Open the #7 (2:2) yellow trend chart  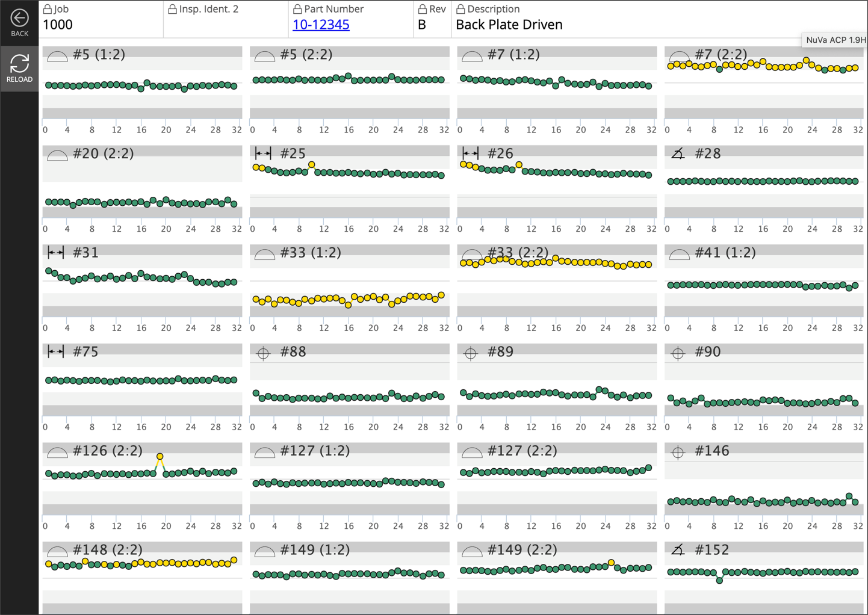point(764,84)
